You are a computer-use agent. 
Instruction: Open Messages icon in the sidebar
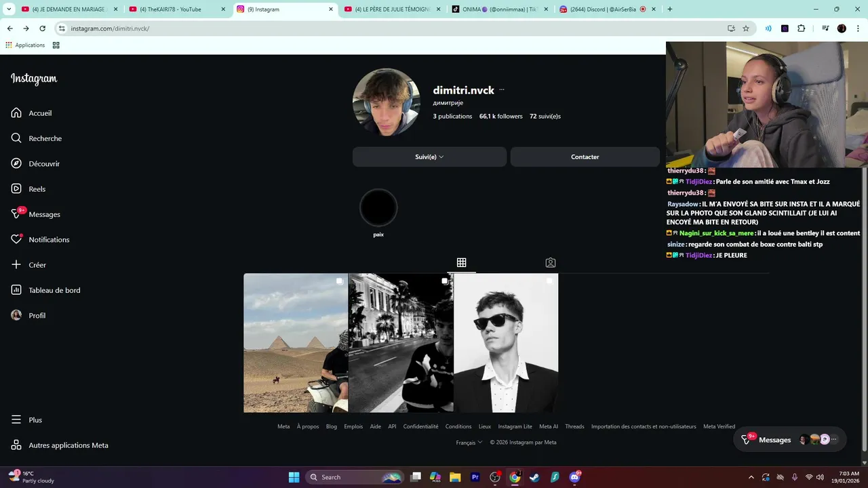coord(16,214)
